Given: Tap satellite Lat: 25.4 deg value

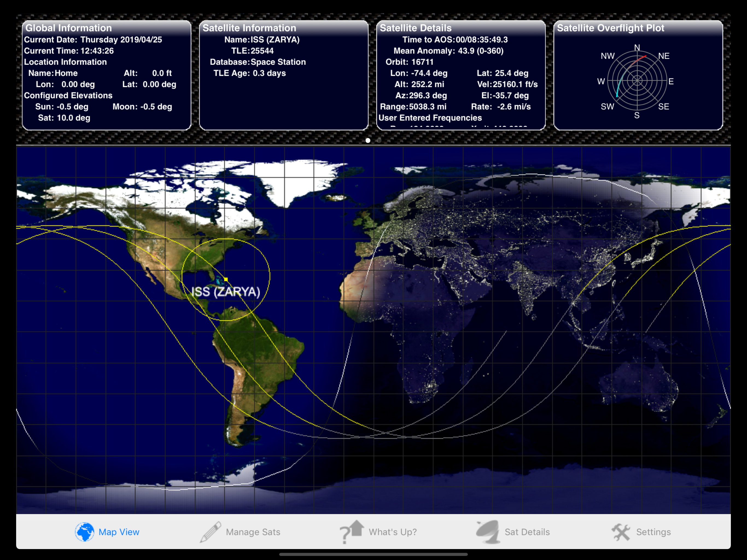Looking at the screenshot, I should point(503,73).
